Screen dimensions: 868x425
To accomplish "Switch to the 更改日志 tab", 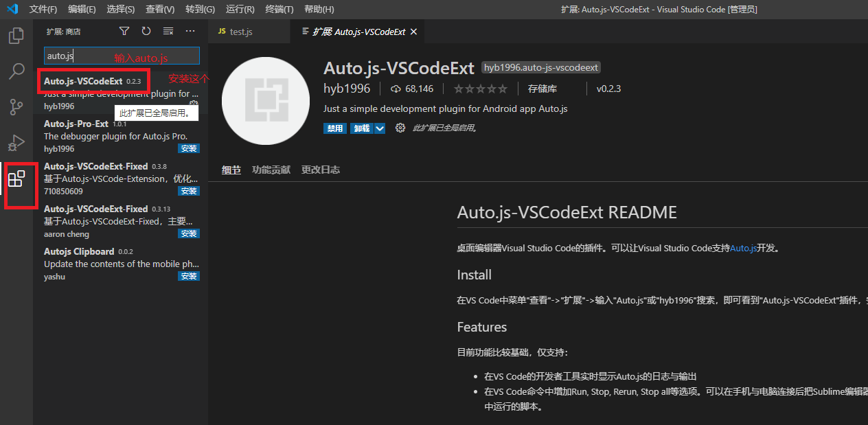I will click(320, 169).
